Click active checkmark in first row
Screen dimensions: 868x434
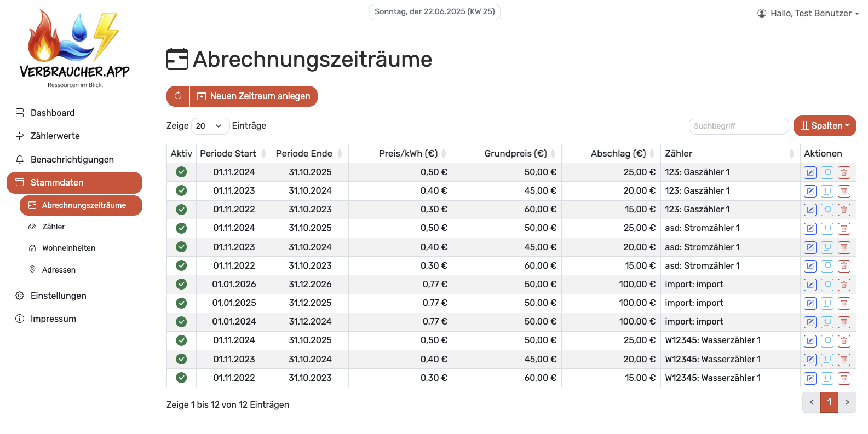point(181,172)
